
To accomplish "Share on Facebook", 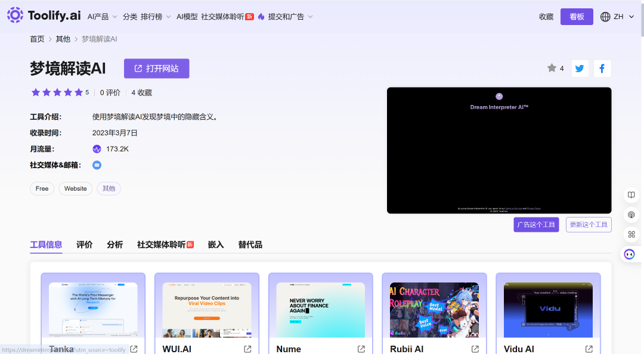I will 602,69.
